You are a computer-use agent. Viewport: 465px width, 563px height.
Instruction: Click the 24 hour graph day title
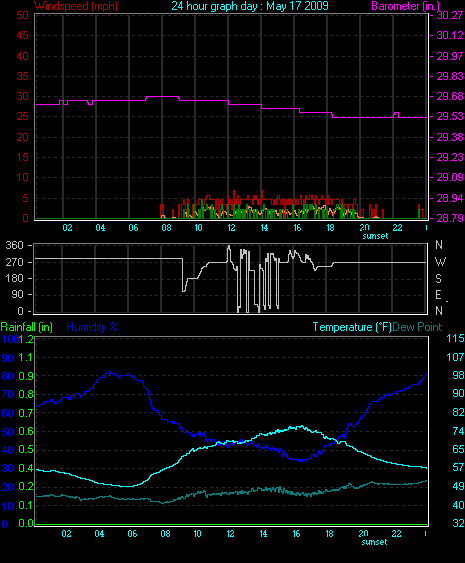point(250,6)
